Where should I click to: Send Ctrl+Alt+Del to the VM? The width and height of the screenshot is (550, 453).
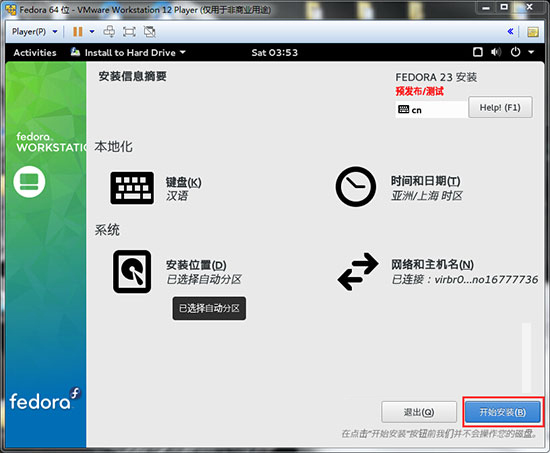click(x=109, y=32)
